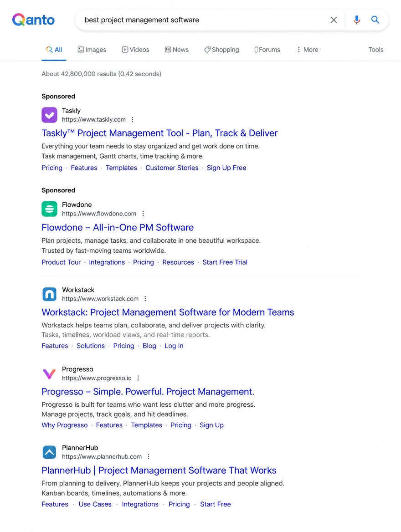Submit search with magnifier icon

(x=375, y=20)
